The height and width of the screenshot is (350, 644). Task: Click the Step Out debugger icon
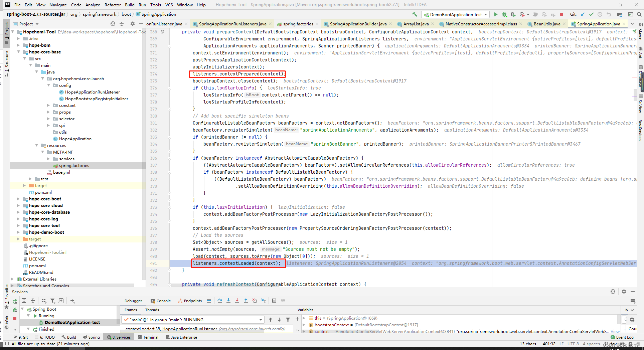246,301
